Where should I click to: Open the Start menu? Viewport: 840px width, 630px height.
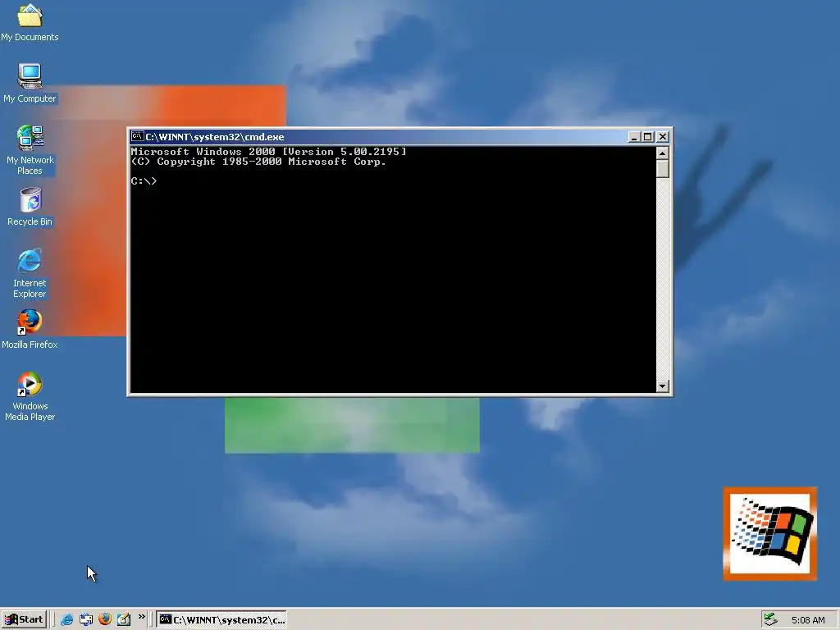[24, 619]
